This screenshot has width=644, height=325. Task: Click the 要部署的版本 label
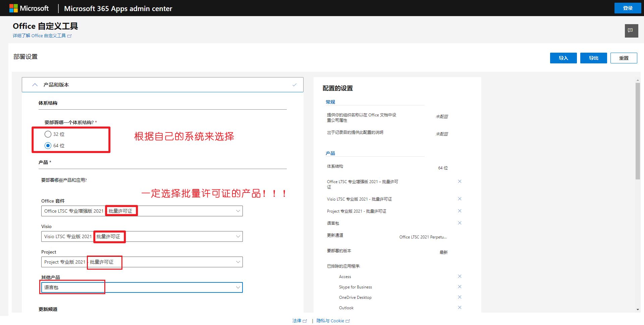click(339, 251)
